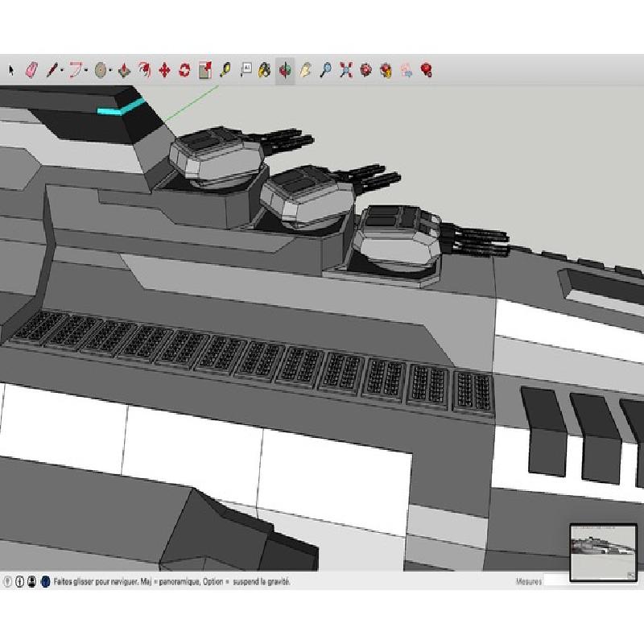Choose the Text label tool
This screenshot has height=644, width=644.
coord(246,70)
